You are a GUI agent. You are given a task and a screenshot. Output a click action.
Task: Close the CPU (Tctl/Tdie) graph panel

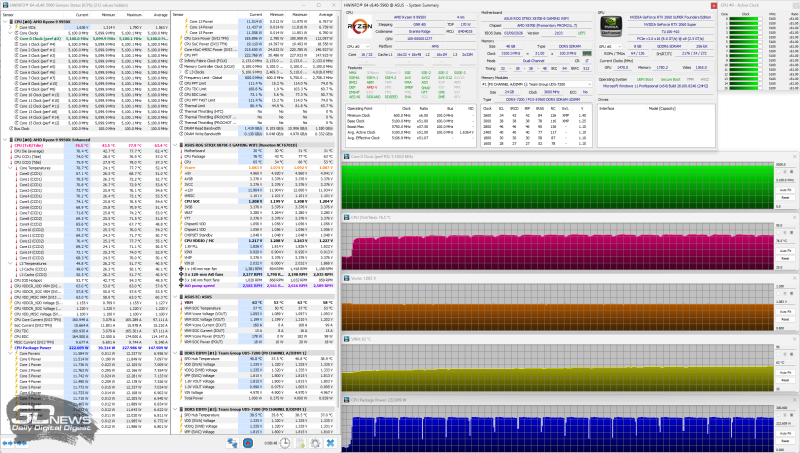click(794, 217)
